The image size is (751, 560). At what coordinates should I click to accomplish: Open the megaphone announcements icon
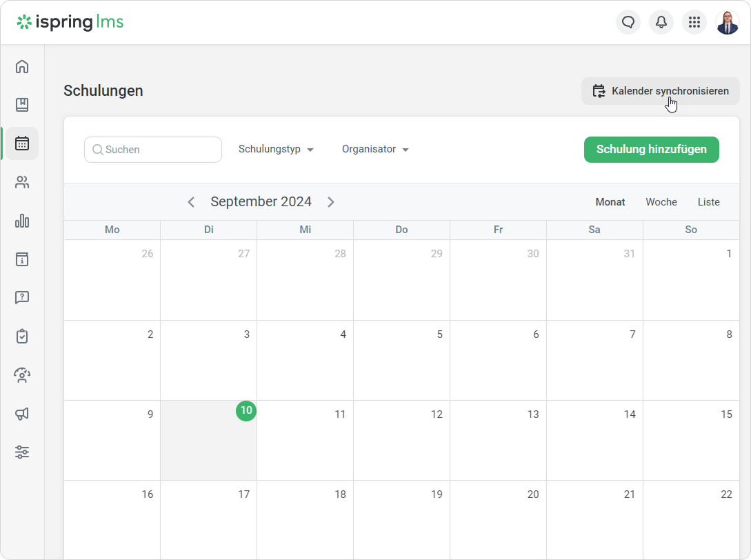[22, 414]
